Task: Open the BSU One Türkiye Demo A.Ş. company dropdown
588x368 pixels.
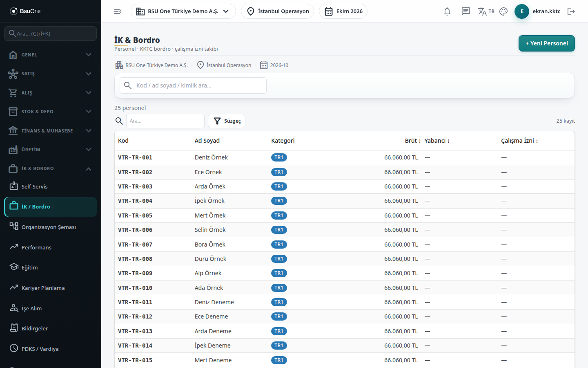Action: [x=183, y=11]
